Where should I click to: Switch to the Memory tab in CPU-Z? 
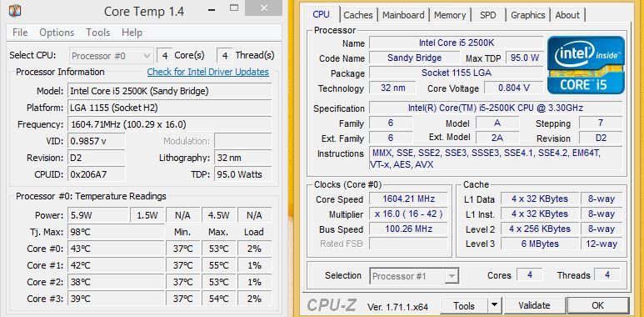click(450, 15)
